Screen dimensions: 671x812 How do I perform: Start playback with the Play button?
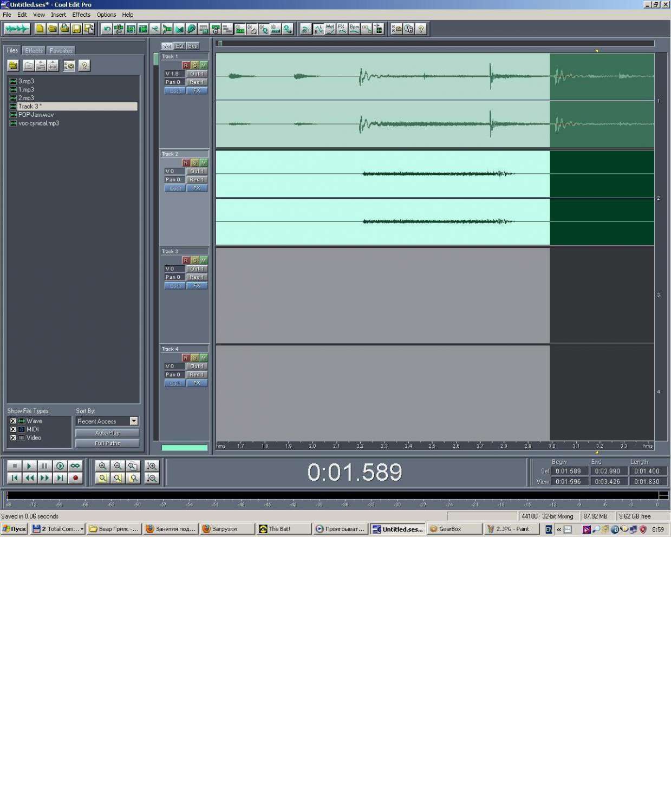(x=30, y=466)
